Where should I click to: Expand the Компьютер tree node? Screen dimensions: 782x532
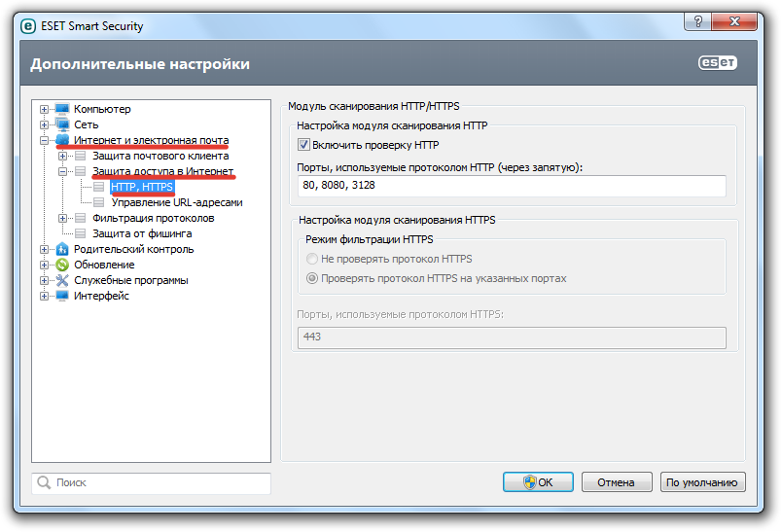pos(44,109)
